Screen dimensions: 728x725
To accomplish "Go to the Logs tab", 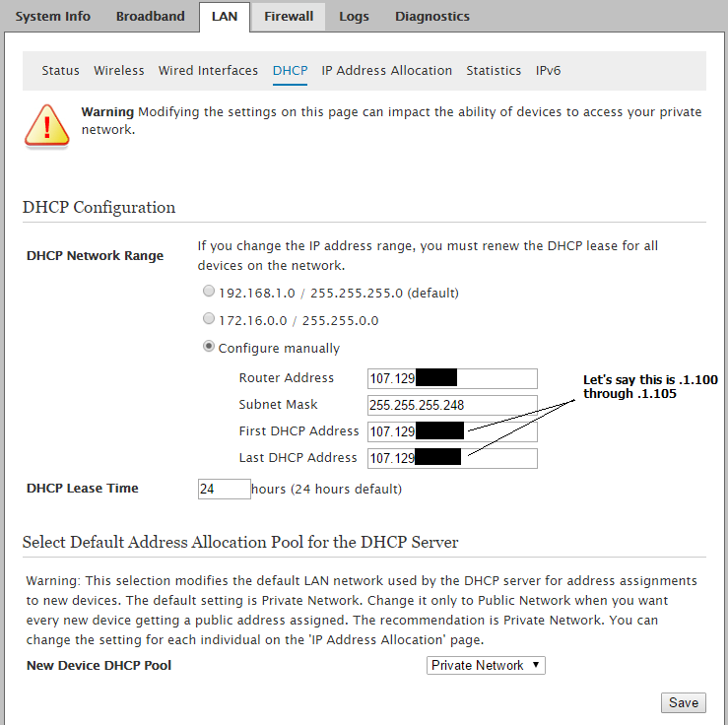I will [355, 17].
